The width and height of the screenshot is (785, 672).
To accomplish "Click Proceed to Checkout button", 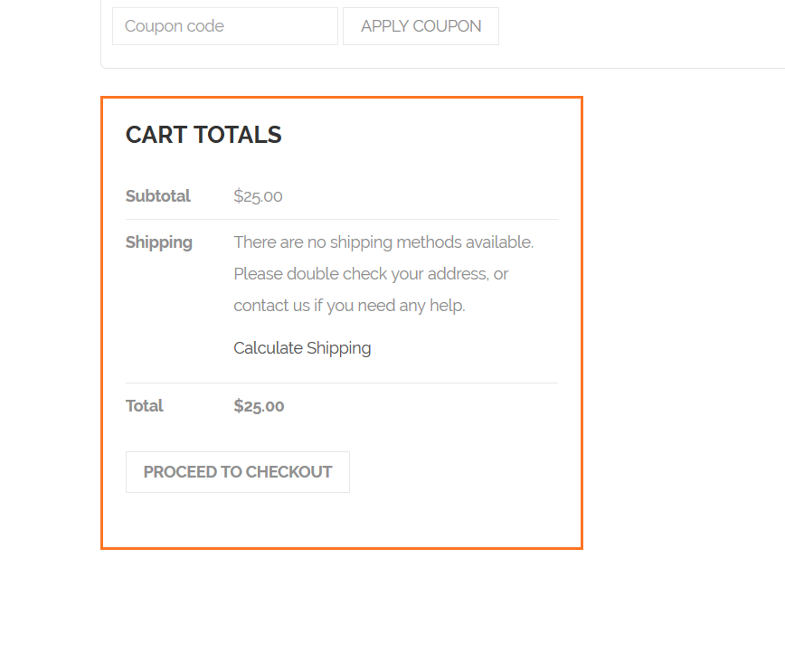I will coord(237,472).
